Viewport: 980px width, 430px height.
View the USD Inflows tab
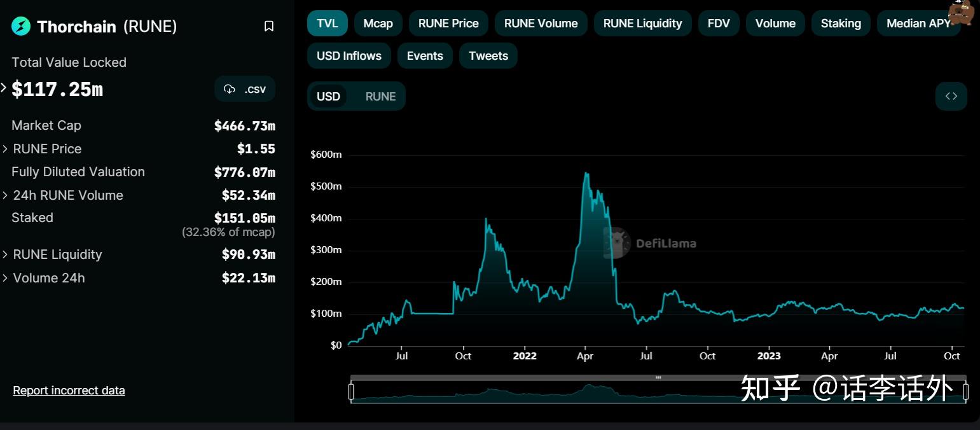[349, 55]
